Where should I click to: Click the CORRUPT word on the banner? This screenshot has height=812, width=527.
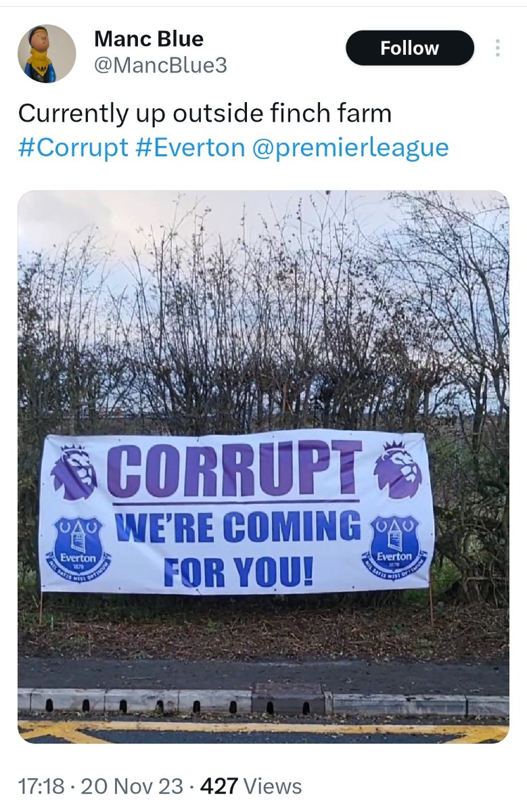tap(235, 468)
